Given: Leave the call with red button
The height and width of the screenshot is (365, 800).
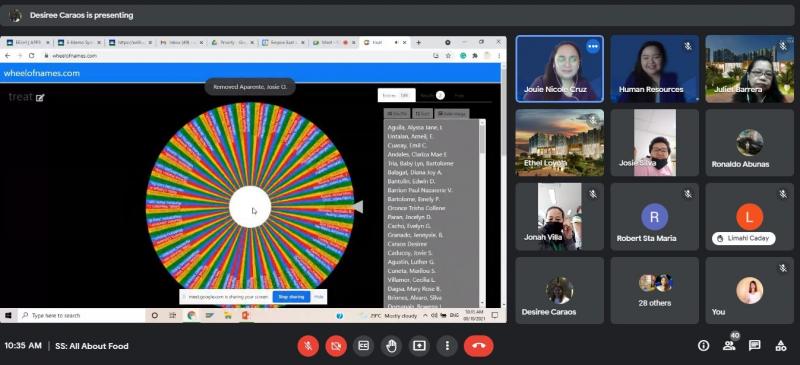Looking at the screenshot, I should pos(479,346).
